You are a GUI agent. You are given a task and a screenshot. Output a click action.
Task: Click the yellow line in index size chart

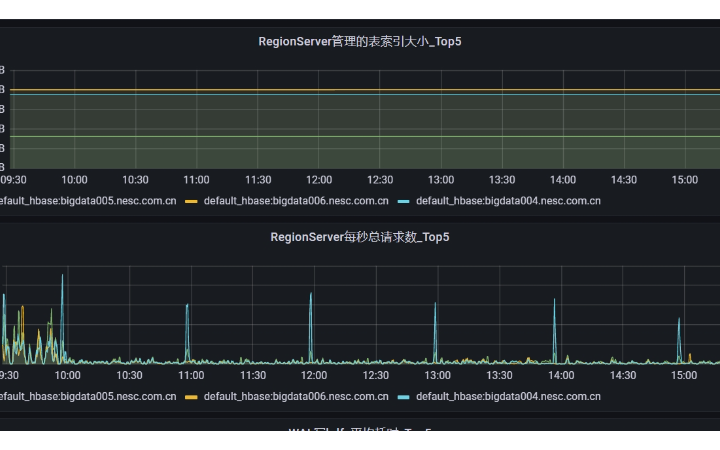pos(365,90)
